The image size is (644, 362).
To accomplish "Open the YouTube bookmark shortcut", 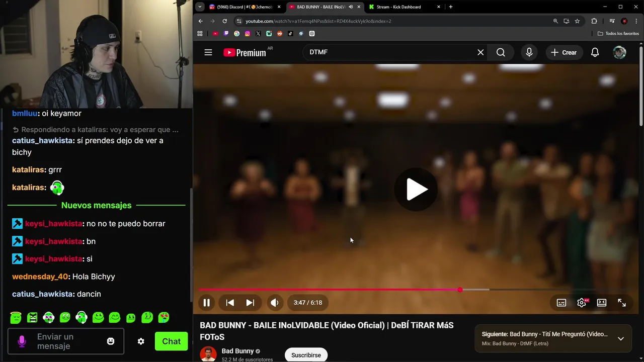I will [215, 34].
